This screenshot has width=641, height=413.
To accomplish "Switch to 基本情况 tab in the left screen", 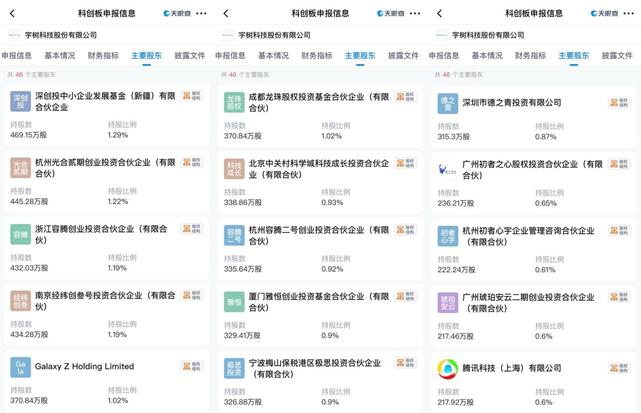I will 60,56.
